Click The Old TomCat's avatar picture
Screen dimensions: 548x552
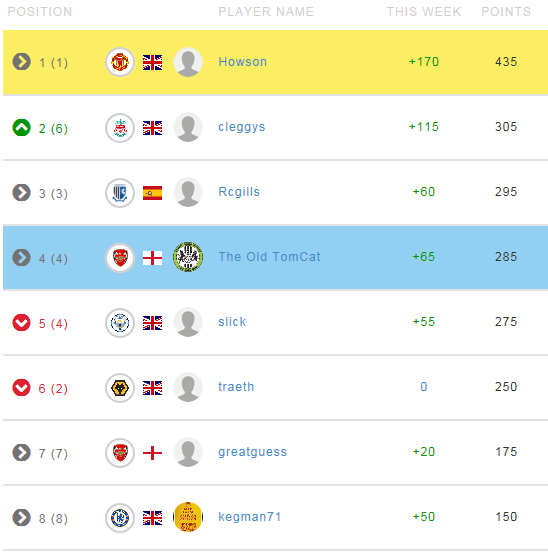(x=188, y=257)
